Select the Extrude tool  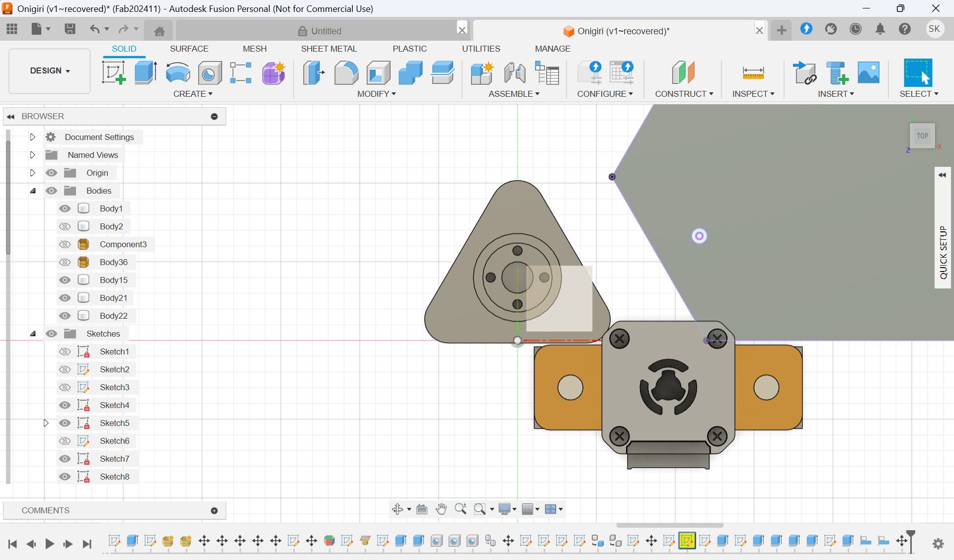point(146,72)
